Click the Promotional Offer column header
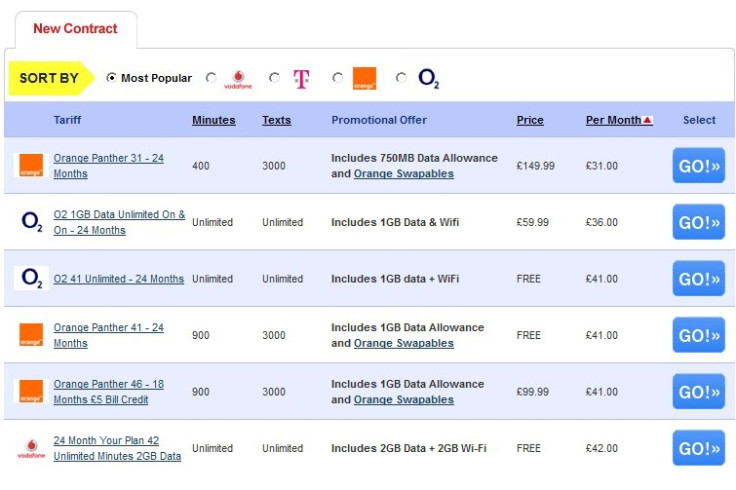 379,120
